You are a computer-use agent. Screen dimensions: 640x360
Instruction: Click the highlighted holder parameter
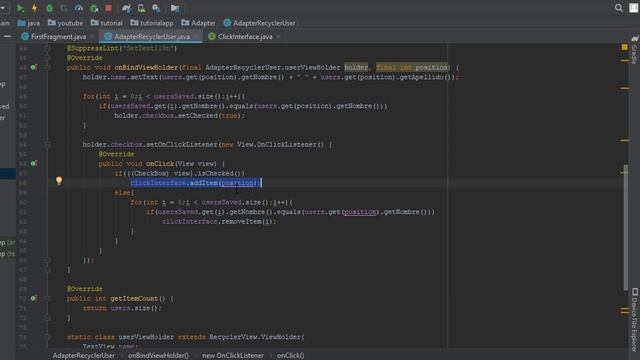tap(356, 67)
